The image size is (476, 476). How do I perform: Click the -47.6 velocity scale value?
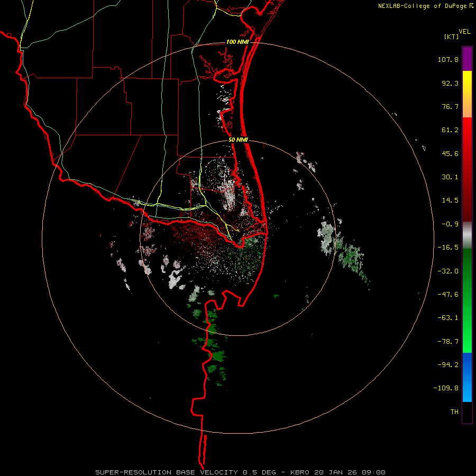point(448,295)
